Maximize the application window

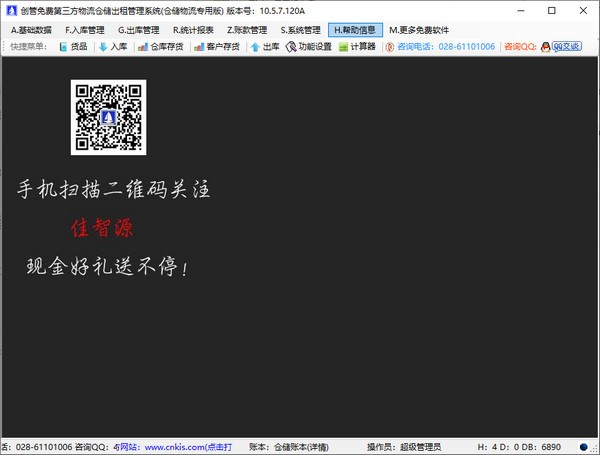552,11
